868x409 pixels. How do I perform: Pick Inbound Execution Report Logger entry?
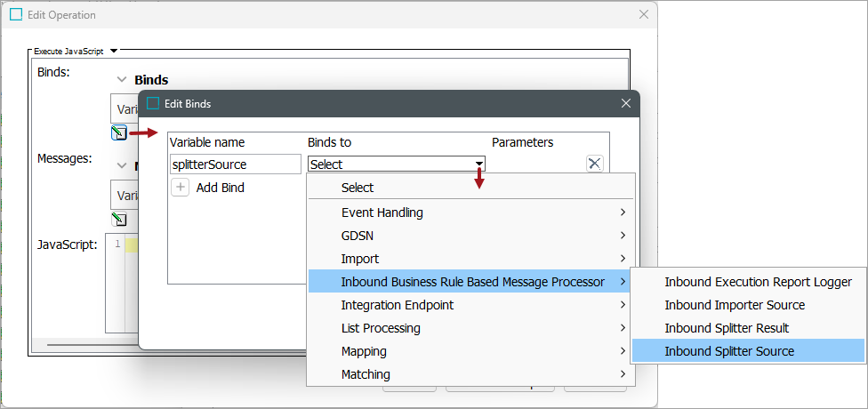tap(758, 282)
